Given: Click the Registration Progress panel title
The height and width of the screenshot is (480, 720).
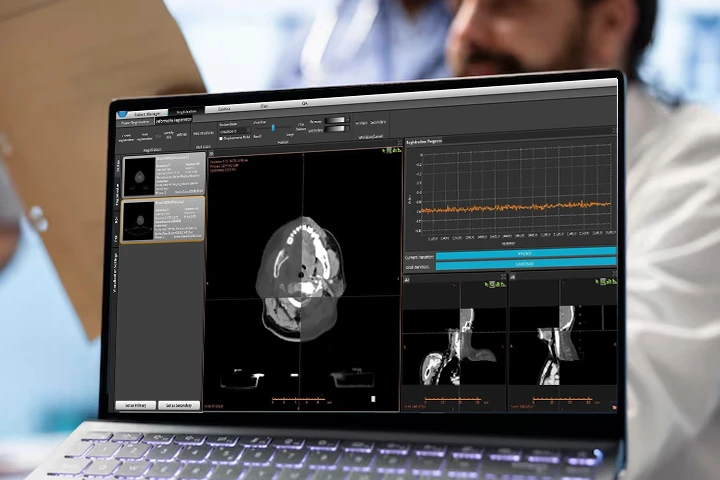Looking at the screenshot, I should 424,141.
